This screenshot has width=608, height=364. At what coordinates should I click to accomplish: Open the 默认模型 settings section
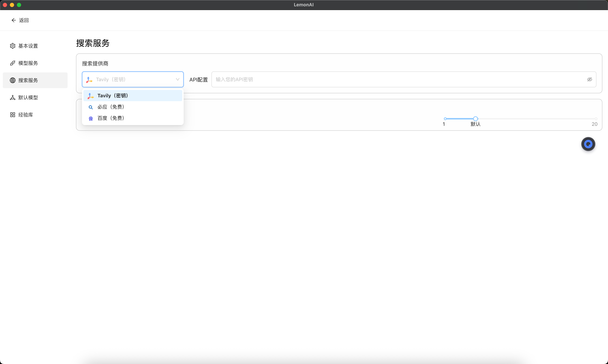(x=28, y=97)
